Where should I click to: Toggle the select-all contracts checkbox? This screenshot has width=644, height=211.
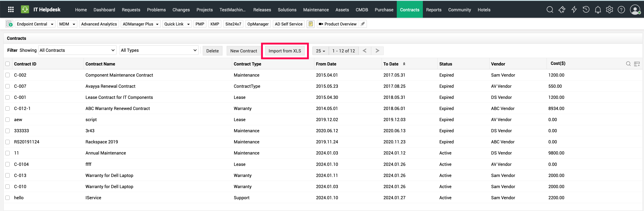(x=7, y=64)
